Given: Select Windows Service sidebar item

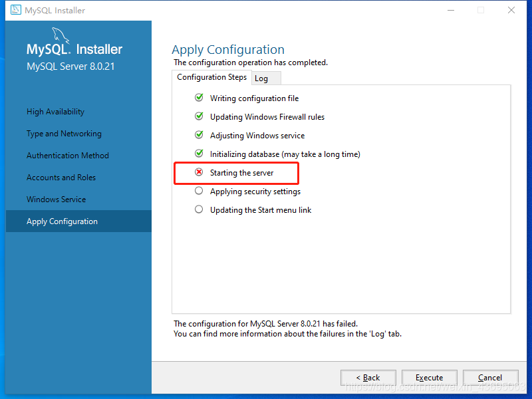Looking at the screenshot, I should pyautogui.click(x=56, y=199).
